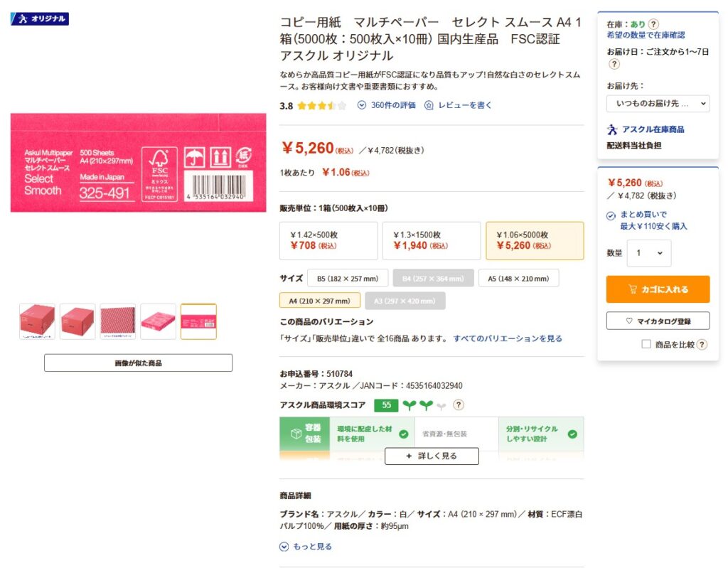
Task: Expand もっと見る product details
Action: coord(306,547)
